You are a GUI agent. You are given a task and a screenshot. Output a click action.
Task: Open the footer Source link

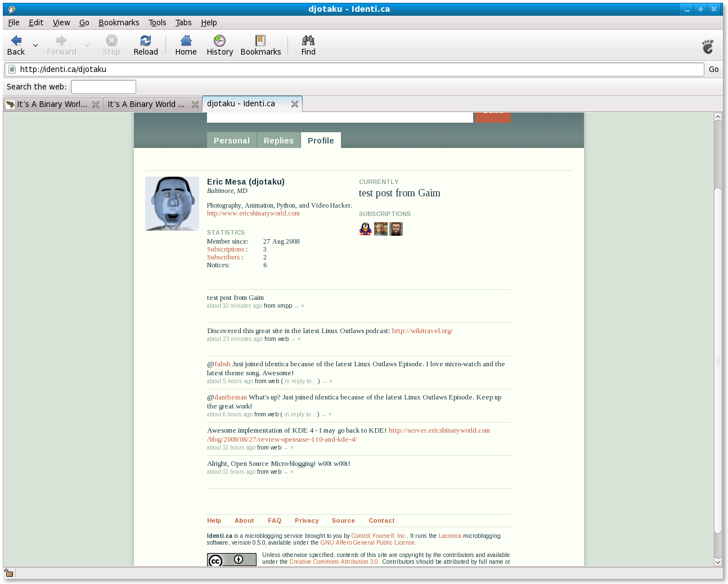pyautogui.click(x=343, y=520)
